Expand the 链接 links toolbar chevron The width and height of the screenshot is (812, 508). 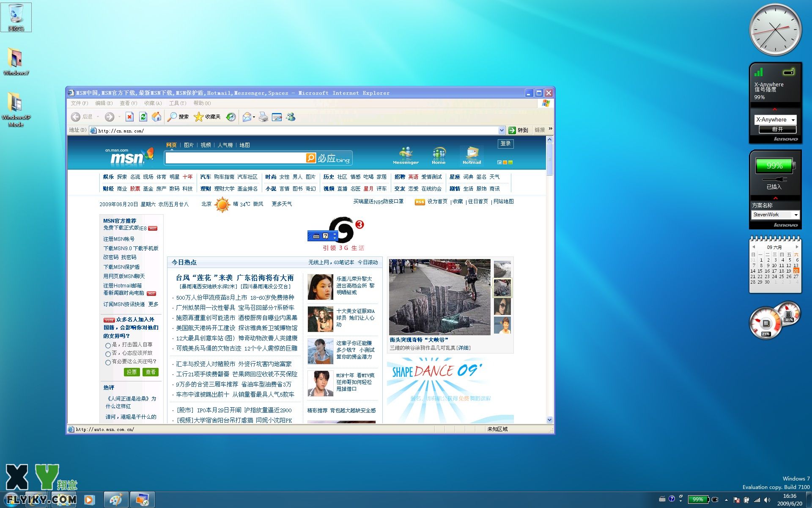tap(550, 129)
